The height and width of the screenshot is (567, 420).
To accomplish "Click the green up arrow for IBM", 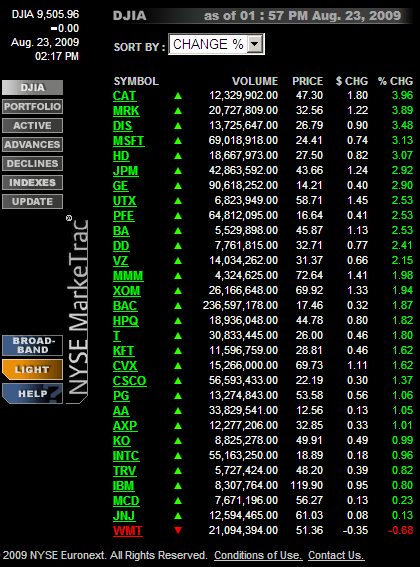I will point(178,486).
